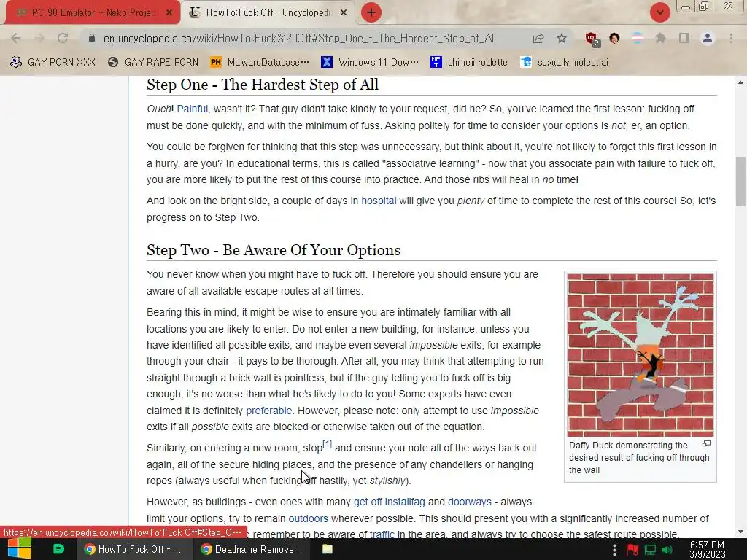Enlarge the image via caption magnify icon

[706, 444]
